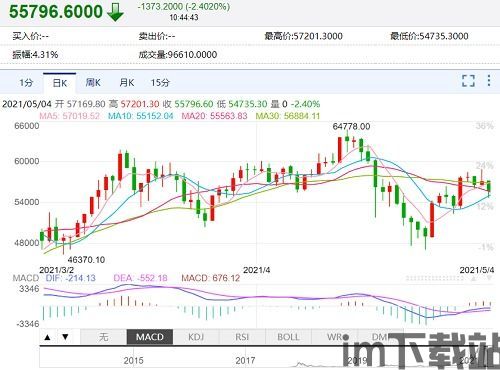The image size is (500, 370).
Task: Click the 2017 timeline marker
Action: point(245,361)
